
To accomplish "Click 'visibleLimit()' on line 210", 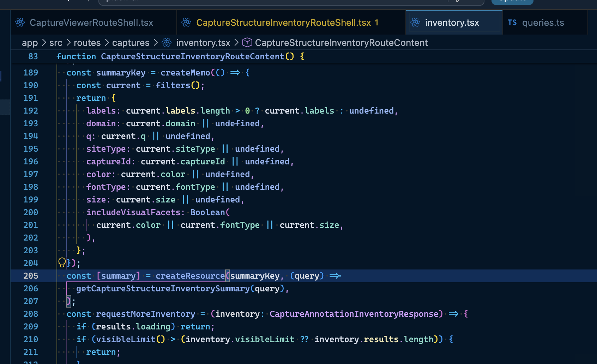I will pos(131,339).
